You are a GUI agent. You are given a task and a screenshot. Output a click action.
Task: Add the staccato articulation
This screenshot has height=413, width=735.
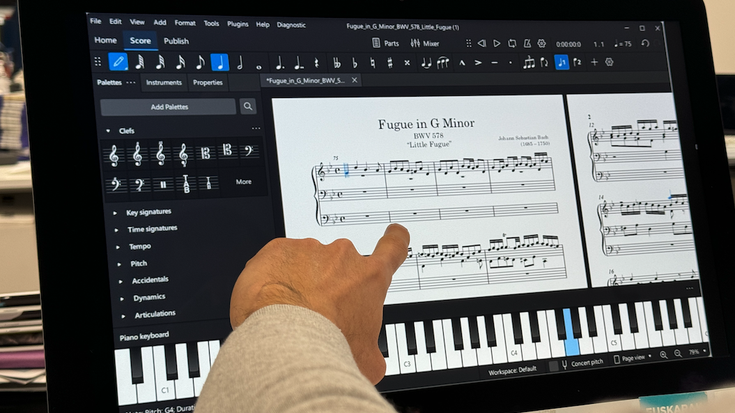(510, 62)
